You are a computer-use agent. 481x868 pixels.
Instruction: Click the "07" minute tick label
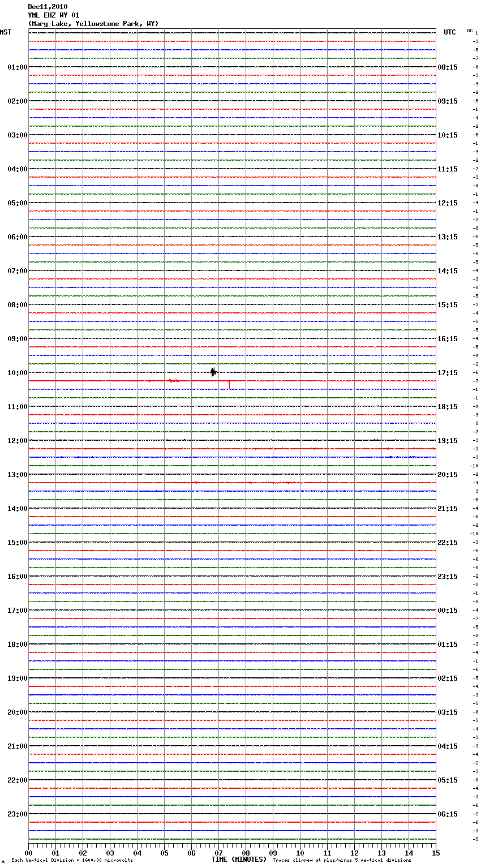pos(218,853)
